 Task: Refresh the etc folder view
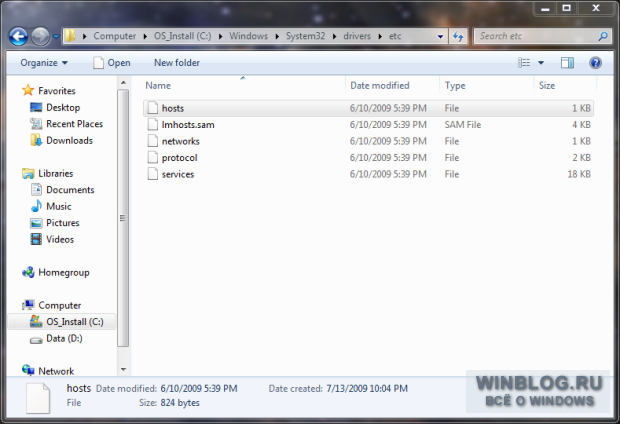pos(458,36)
